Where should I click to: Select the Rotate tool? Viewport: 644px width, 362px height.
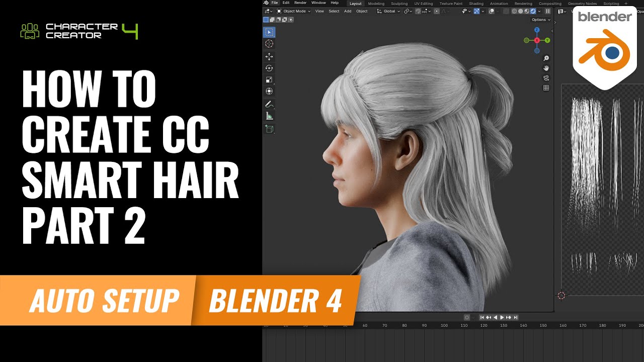(x=269, y=68)
